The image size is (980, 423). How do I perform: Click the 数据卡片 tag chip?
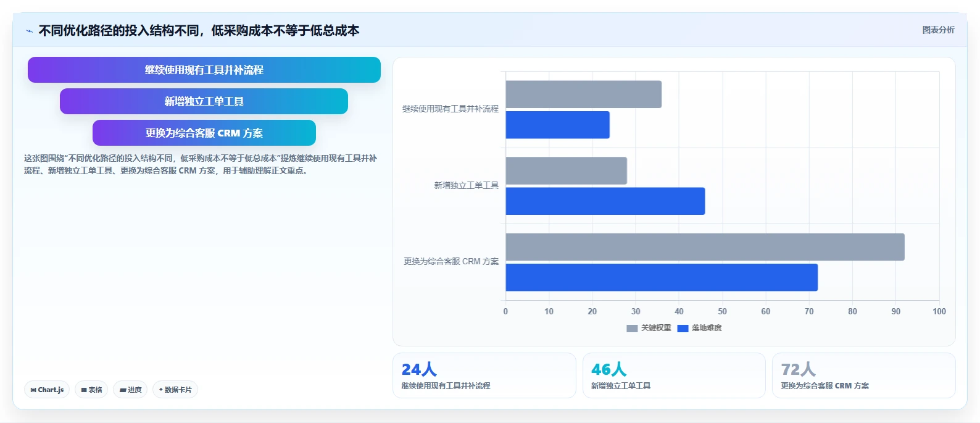coord(175,390)
